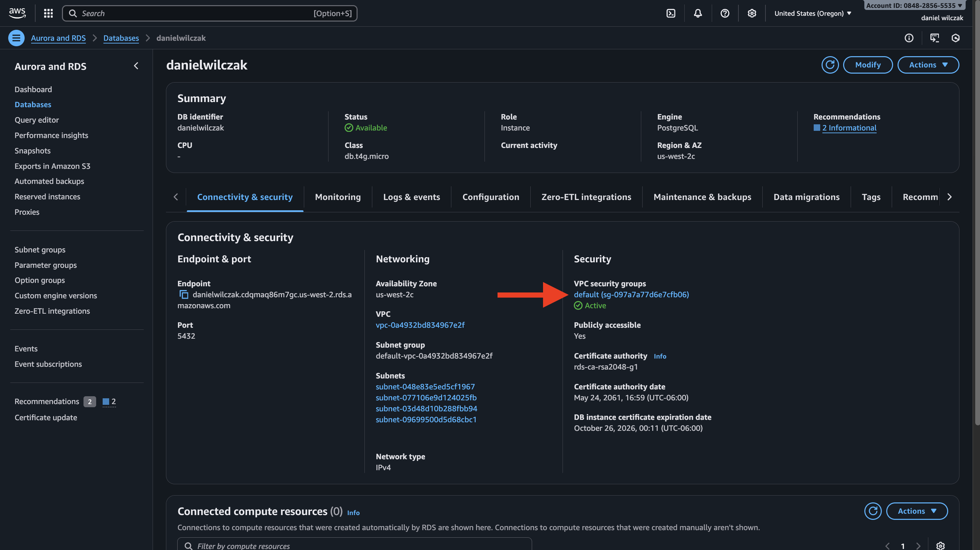Refresh the database details page
This screenshot has width=980, height=550.
pyautogui.click(x=830, y=65)
